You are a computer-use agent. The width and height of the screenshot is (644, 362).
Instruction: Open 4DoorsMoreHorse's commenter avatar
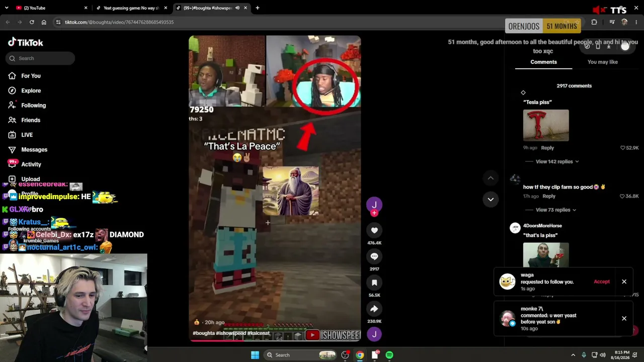[x=515, y=228]
